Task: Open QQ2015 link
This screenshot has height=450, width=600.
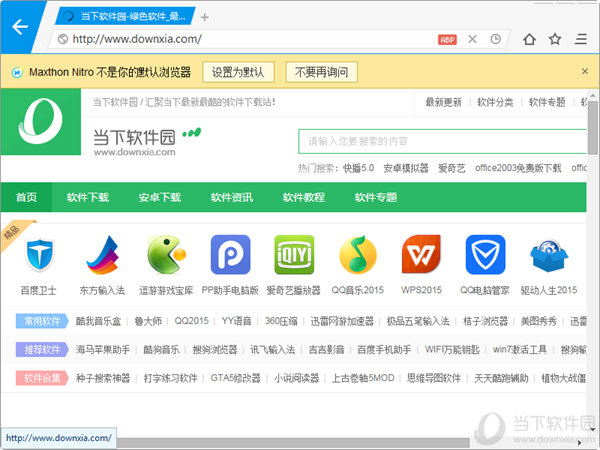Action: pos(192,321)
